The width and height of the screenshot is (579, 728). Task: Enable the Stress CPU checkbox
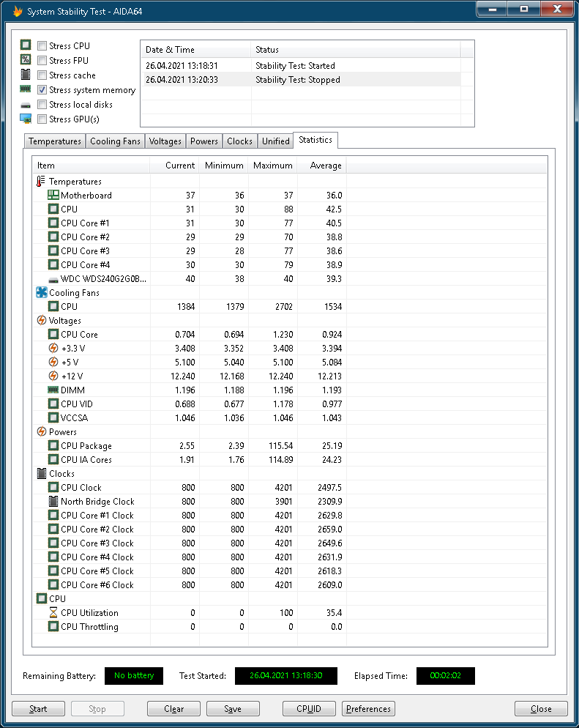[42, 46]
